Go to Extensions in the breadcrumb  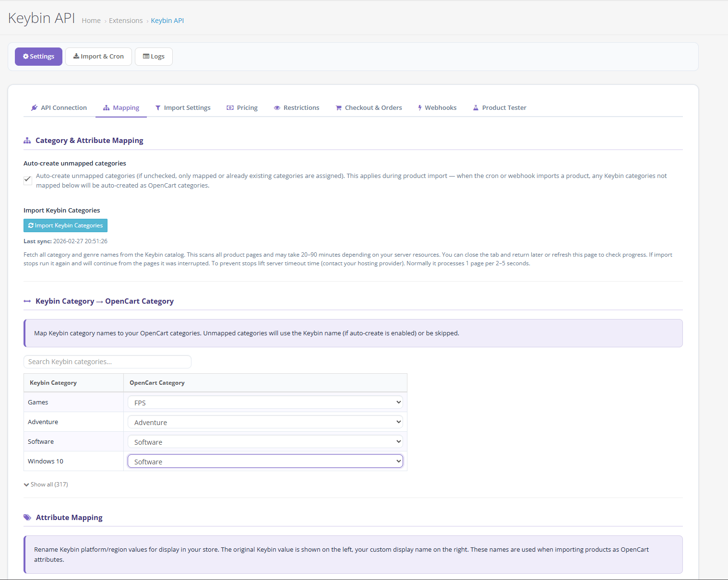point(126,21)
